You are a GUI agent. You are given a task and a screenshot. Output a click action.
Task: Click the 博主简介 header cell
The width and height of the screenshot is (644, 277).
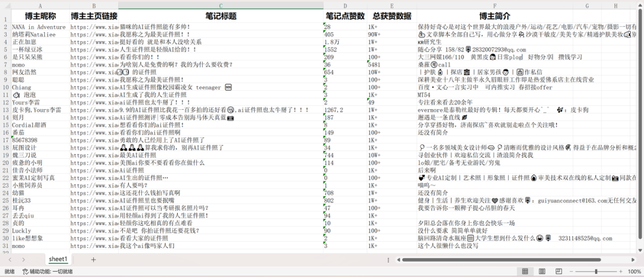pyautogui.click(x=495, y=17)
